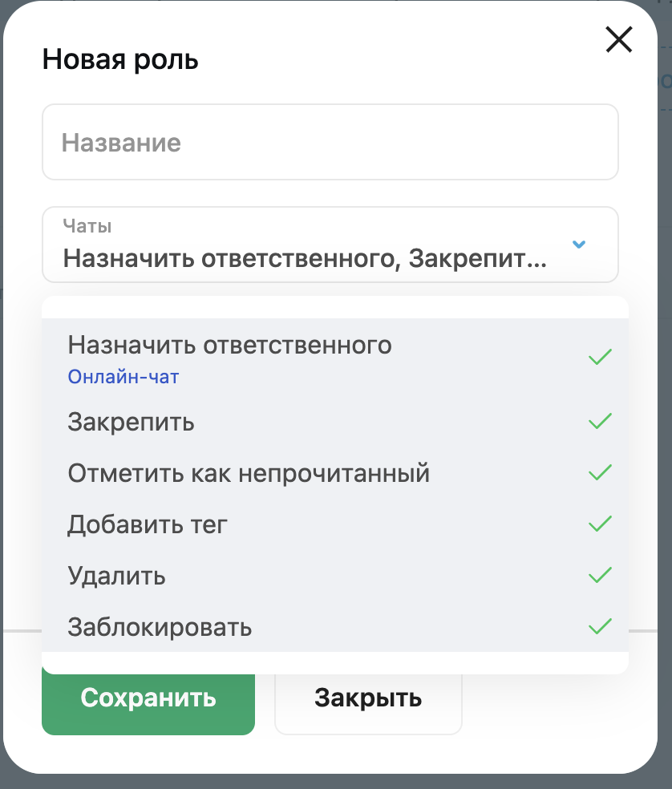Choose the Закрепить permission item

[335, 421]
